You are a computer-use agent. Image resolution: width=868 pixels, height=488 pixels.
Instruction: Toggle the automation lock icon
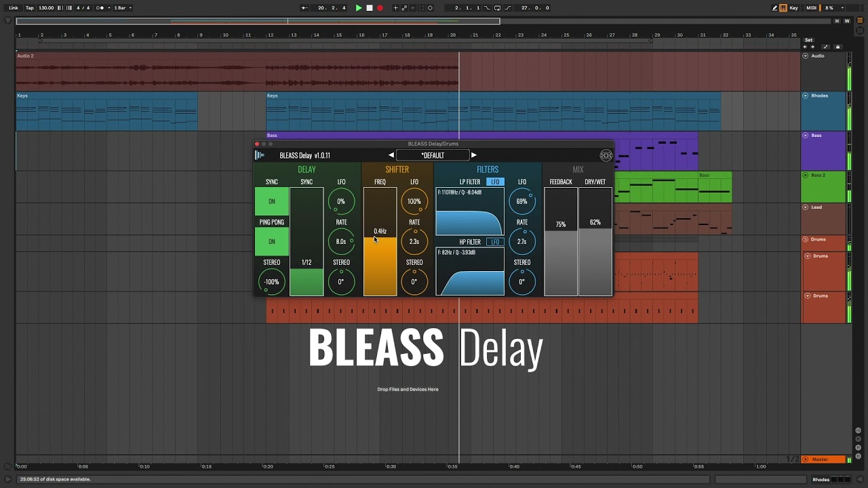(837, 47)
